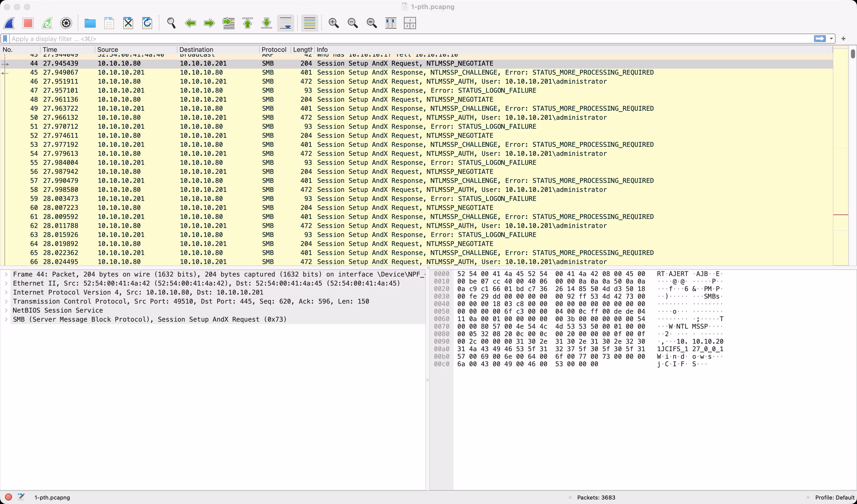857x504 pixels.
Task: Add a display filter button with plus
Action: (x=843, y=39)
